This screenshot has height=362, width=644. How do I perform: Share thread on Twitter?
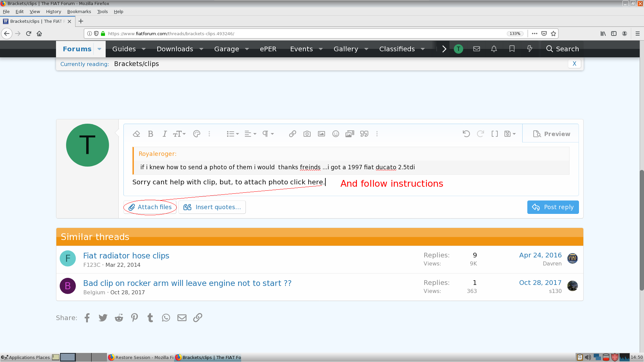103,318
